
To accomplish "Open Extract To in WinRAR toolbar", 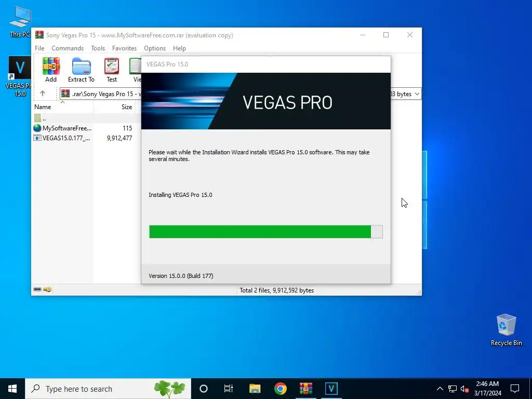I will (81, 70).
